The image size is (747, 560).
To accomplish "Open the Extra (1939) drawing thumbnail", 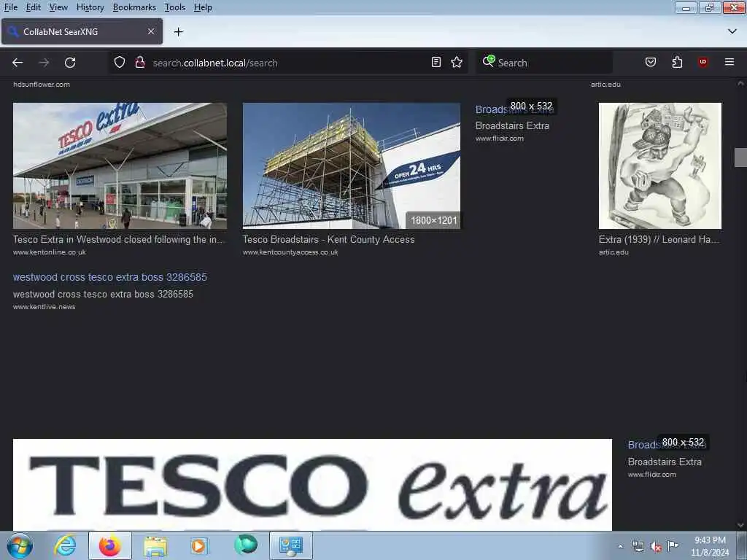I will pyautogui.click(x=659, y=166).
